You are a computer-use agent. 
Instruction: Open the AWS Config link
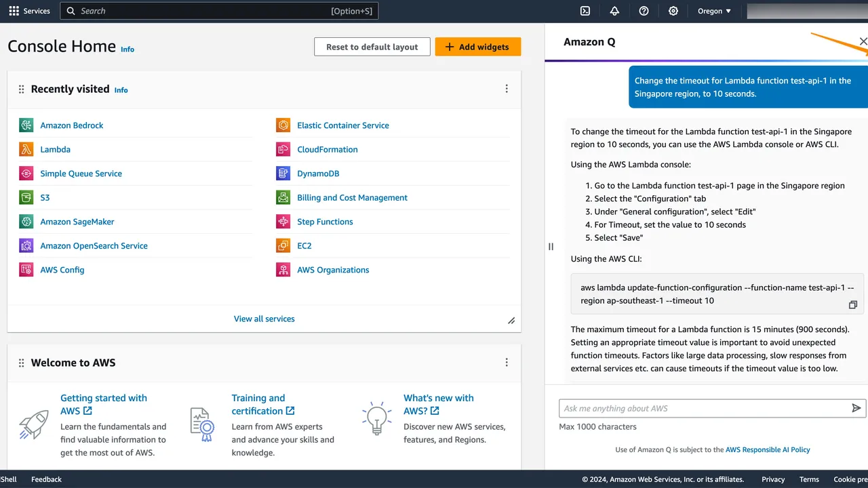(62, 270)
